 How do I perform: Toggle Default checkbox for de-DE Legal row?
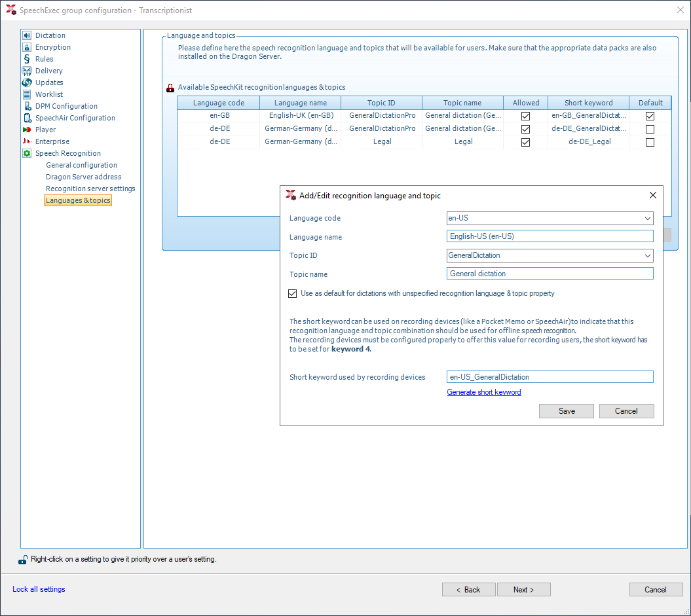650,142
